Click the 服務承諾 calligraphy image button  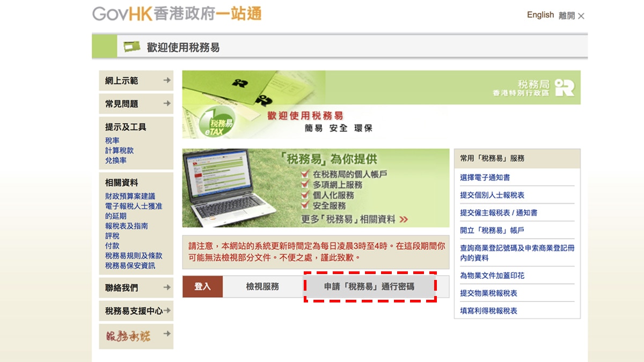coord(128,336)
